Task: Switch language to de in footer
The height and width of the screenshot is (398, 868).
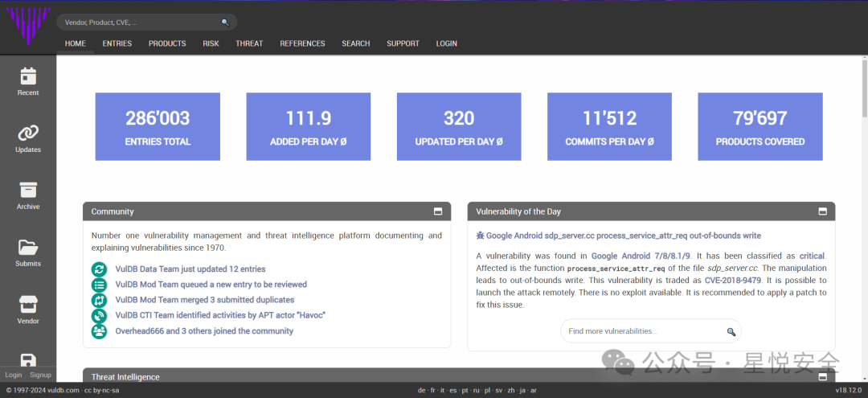Action: [x=421, y=390]
